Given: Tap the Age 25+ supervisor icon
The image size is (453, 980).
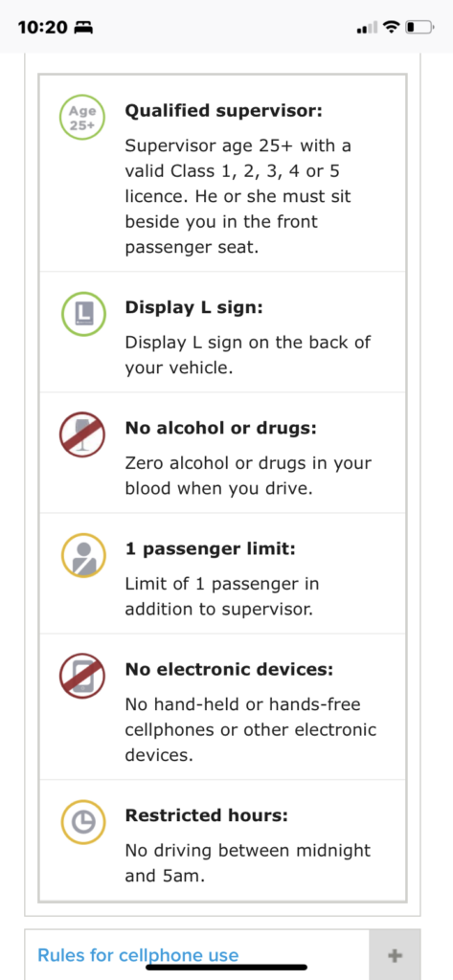Looking at the screenshot, I should coord(82,117).
